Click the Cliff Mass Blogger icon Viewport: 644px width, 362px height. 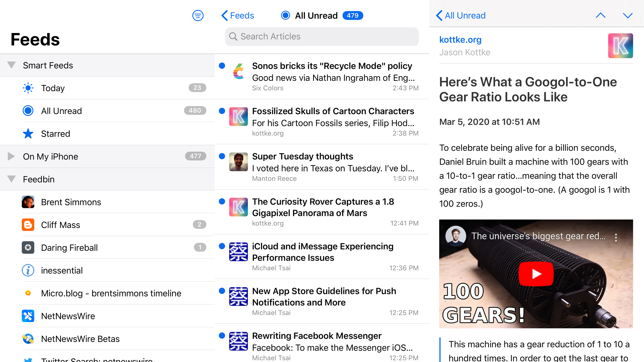click(x=28, y=224)
